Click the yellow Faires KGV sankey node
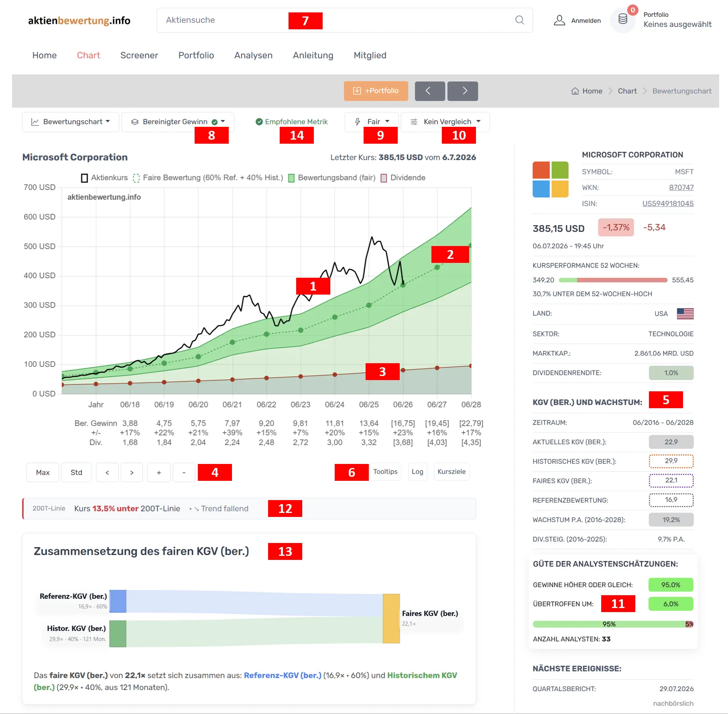The height and width of the screenshot is (714, 728). click(x=391, y=618)
